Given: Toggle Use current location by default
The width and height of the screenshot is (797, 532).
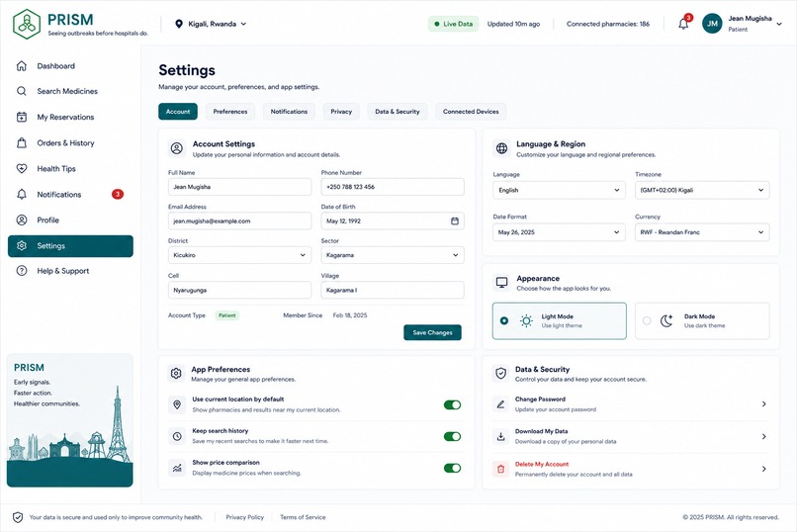Looking at the screenshot, I should (452, 405).
